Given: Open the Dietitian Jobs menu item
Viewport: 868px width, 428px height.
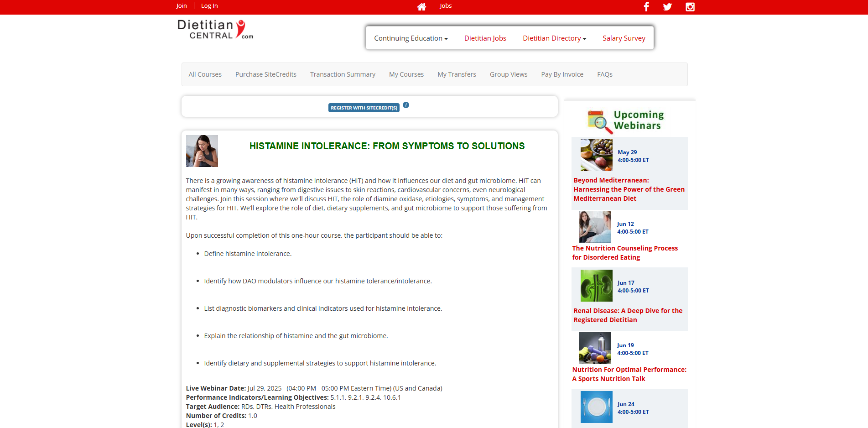Looking at the screenshot, I should (485, 38).
